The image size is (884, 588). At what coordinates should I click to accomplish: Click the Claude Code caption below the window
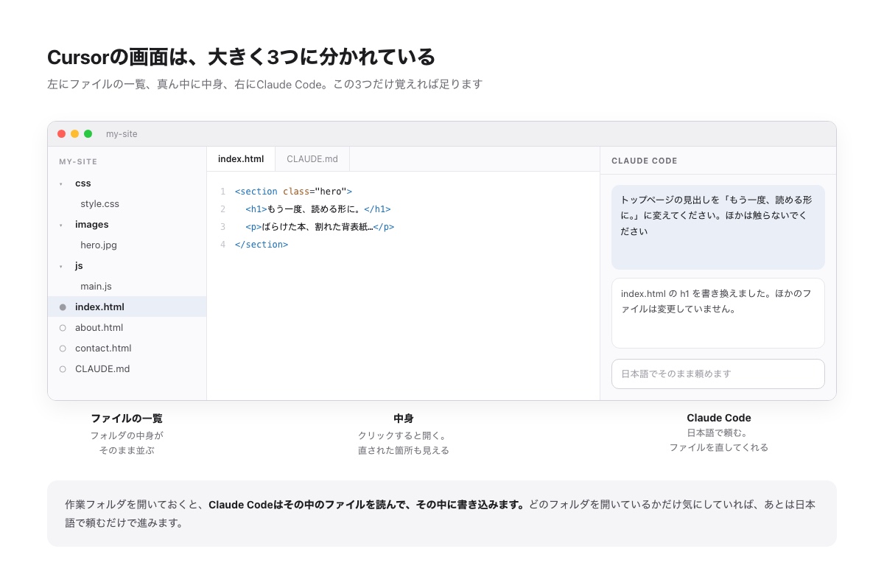click(x=719, y=418)
